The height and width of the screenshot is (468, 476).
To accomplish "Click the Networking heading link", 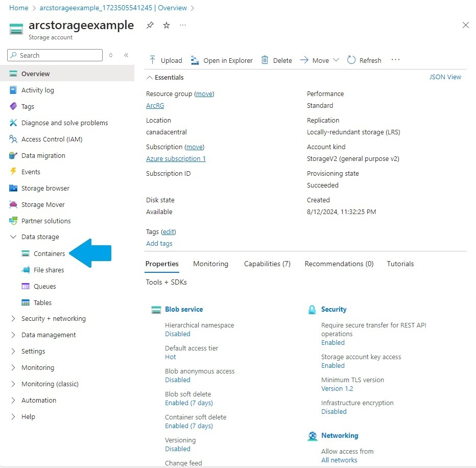I will coord(340,435).
